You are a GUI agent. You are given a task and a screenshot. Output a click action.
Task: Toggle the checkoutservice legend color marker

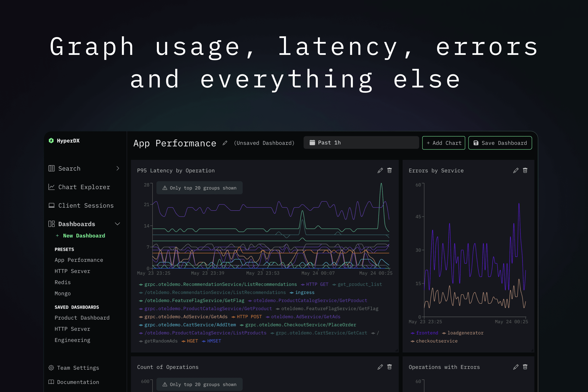pyautogui.click(x=413, y=341)
